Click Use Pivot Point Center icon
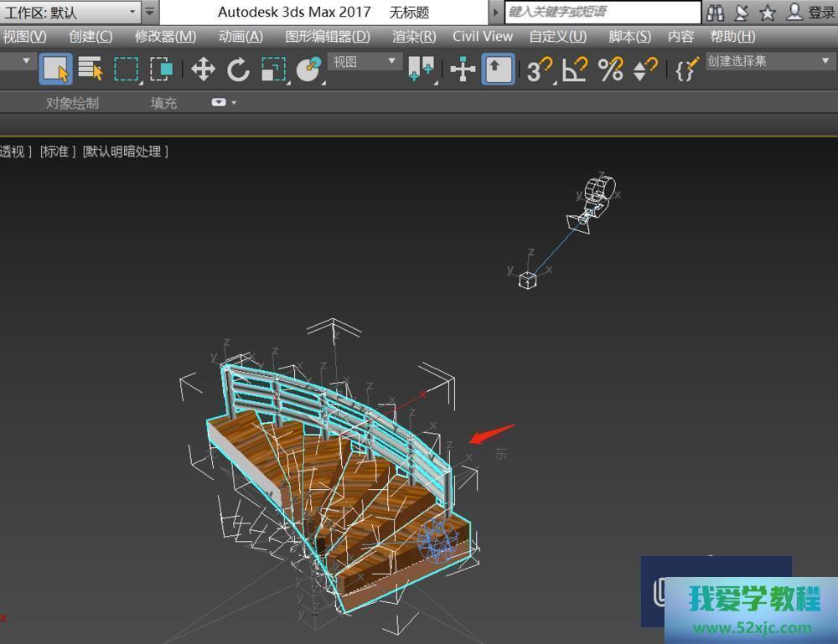This screenshot has width=838, height=644. [x=421, y=70]
